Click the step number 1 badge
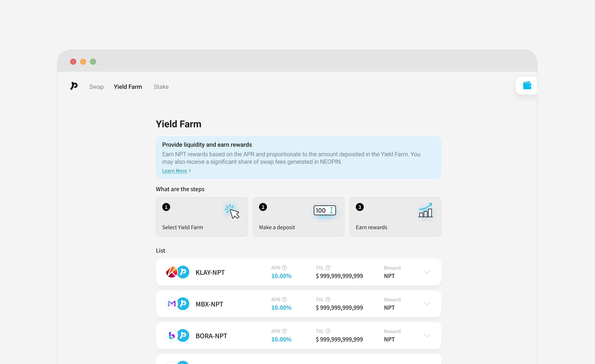The height and width of the screenshot is (364, 595). [166, 207]
